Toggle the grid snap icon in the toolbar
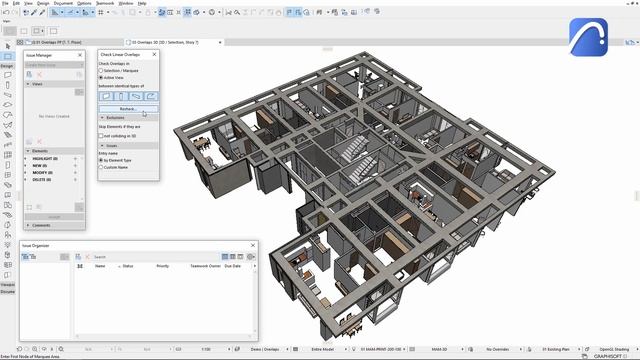The image size is (640, 360). pyautogui.click(x=101, y=12)
